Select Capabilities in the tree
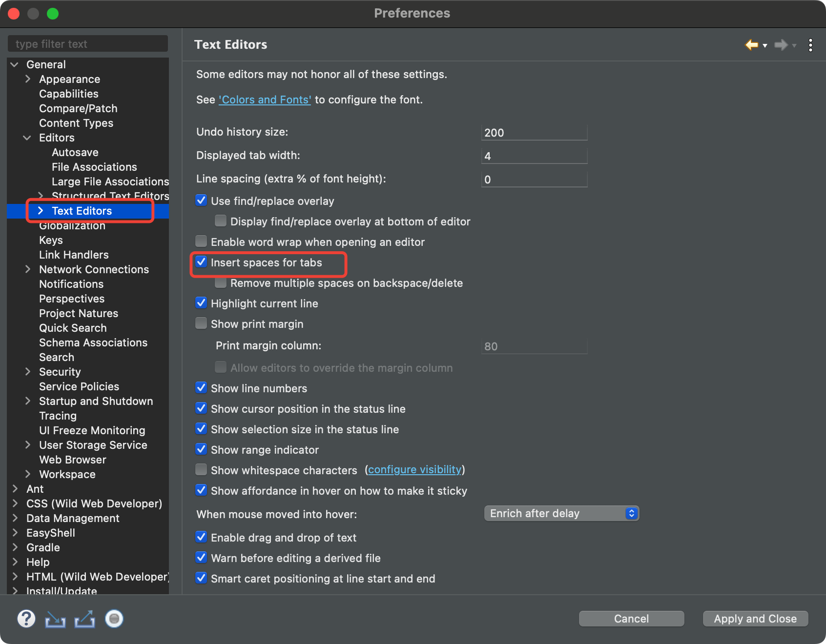 [x=69, y=94]
